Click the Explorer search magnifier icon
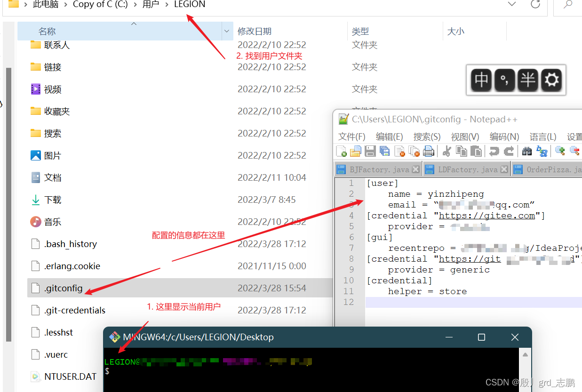582x392 pixels. pyautogui.click(x=568, y=4)
